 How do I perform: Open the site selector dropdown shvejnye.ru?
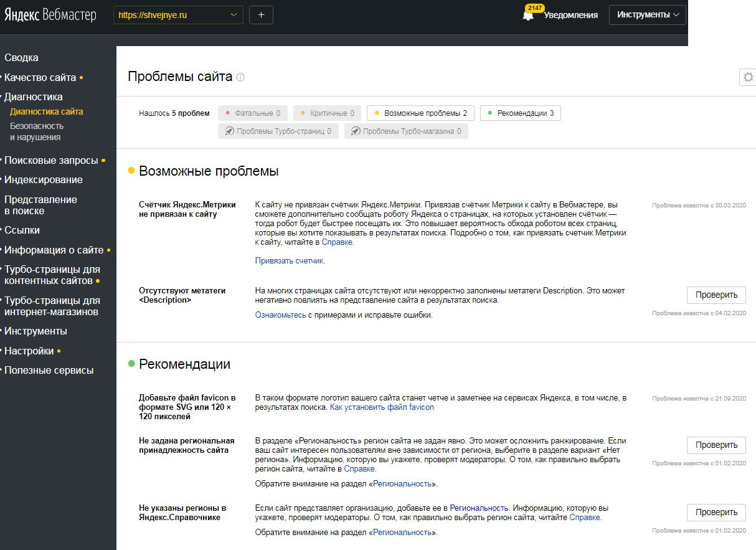[x=178, y=15]
